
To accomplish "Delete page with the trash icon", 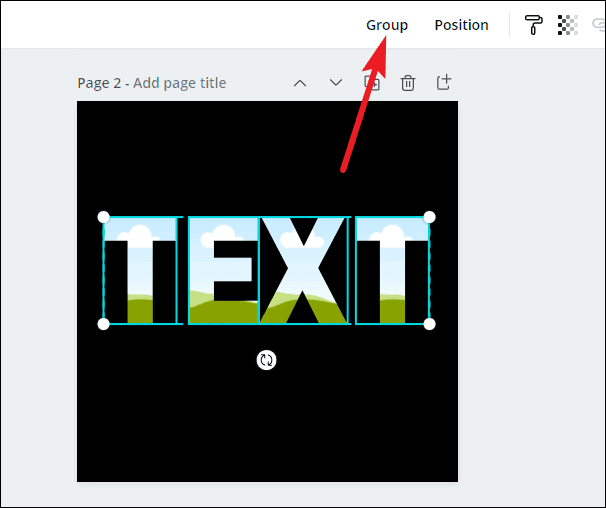I will pos(408,83).
